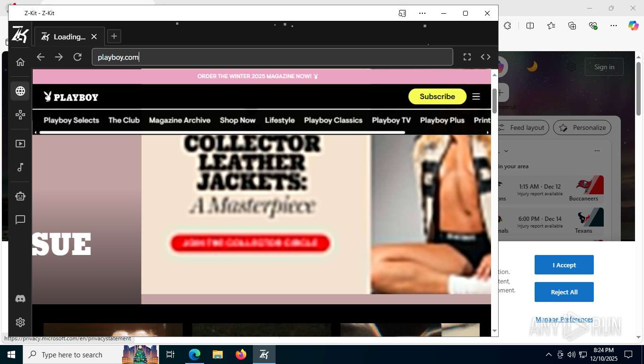Open Task View on taskbar
The width and height of the screenshot is (644, 364).
click(170, 355)
